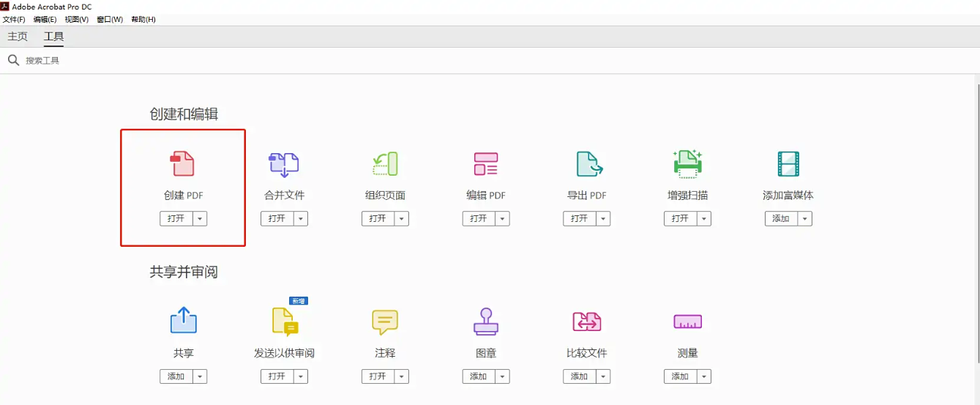Click the Organize Pages (组织页面) icon
Screen dimensions: 980x405
tap(385, 164)
